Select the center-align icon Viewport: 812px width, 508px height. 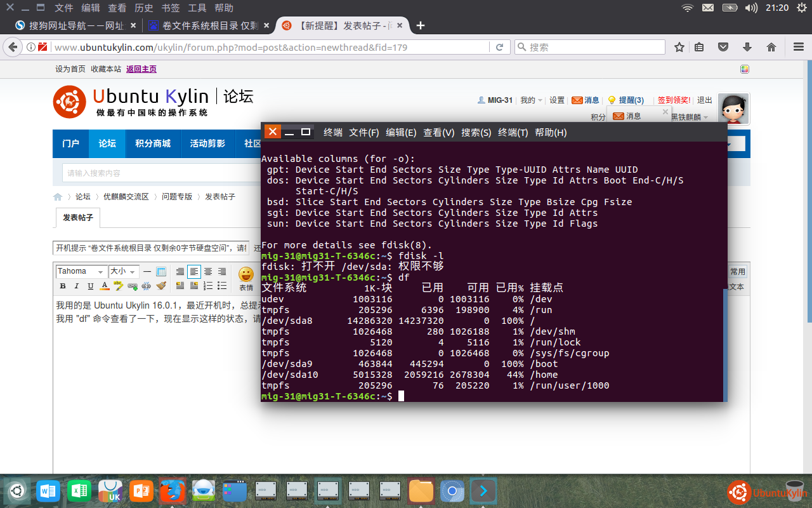coord(208,272)
